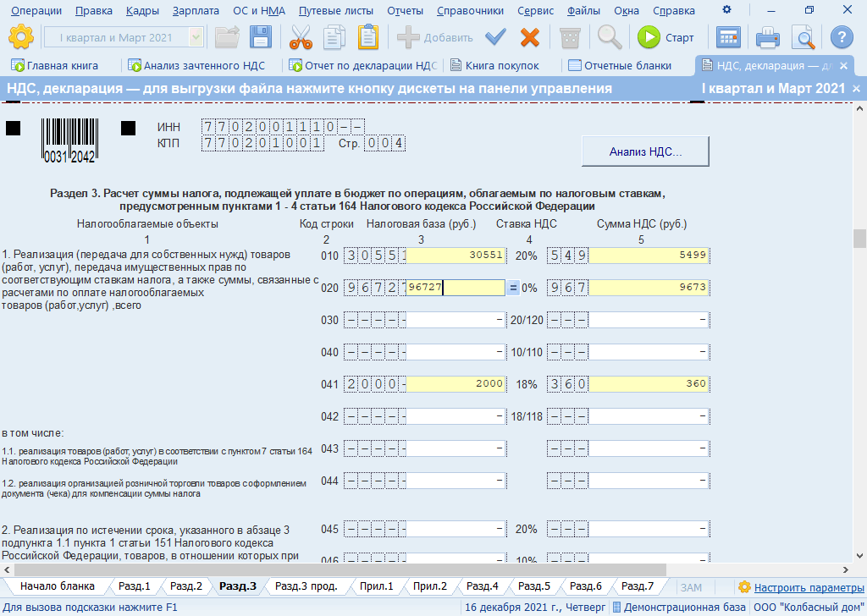The image size is (867, 616).
Task: Click the line 010 tax base field
Action: (x=456, y=255)
